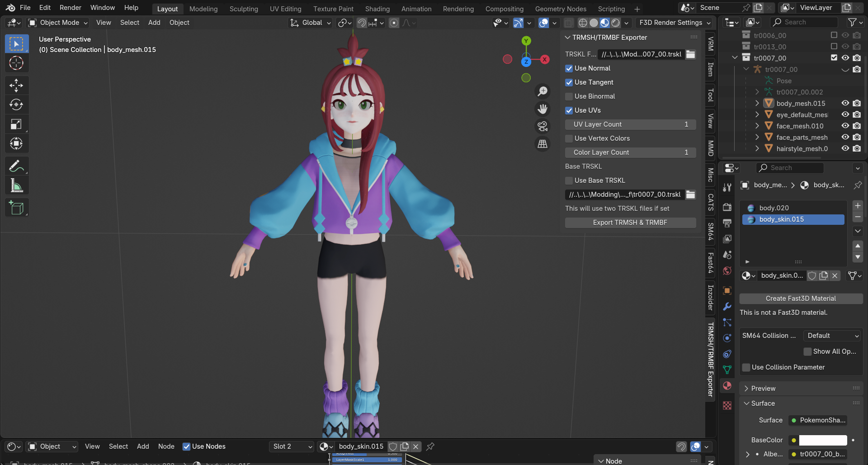Image resolution: width=868 pixels, height=465 pixels.
Task: Hide body_mesh.015 with its eye icon
Action: (845, 103)
